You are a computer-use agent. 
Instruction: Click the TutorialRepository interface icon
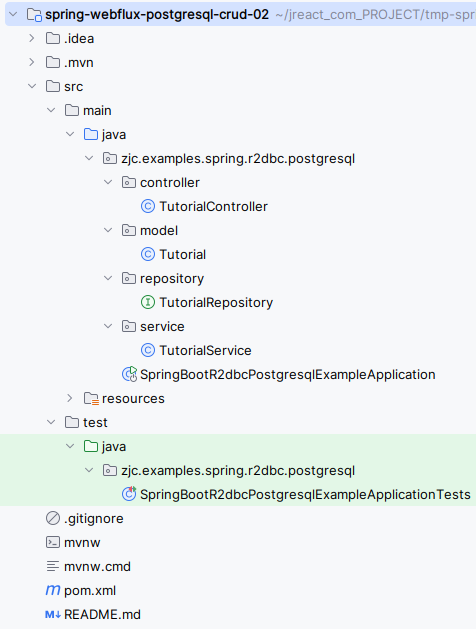tap(148, 302)
